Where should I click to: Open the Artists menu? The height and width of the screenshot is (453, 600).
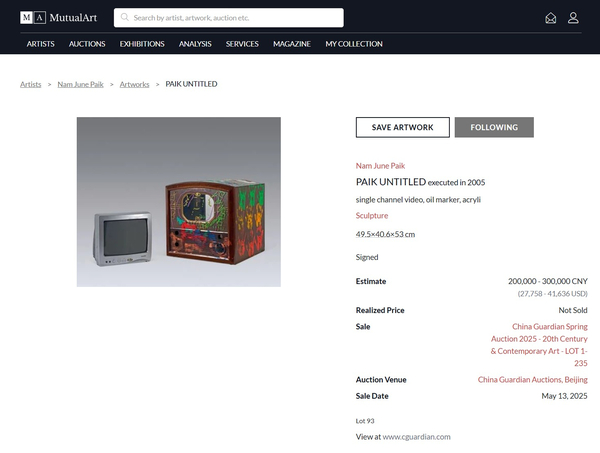[x=41, y=44]
